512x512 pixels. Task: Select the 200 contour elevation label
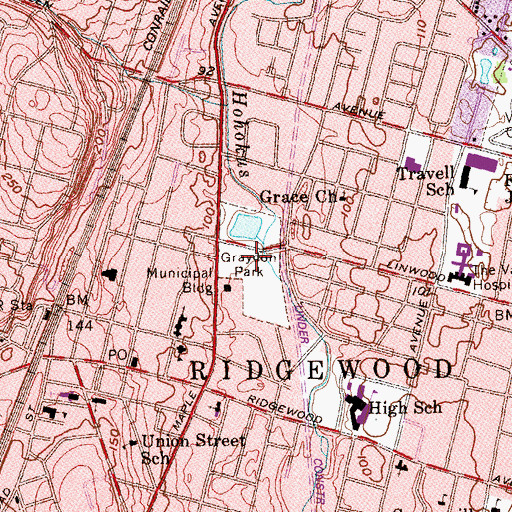tap(101, 141)
